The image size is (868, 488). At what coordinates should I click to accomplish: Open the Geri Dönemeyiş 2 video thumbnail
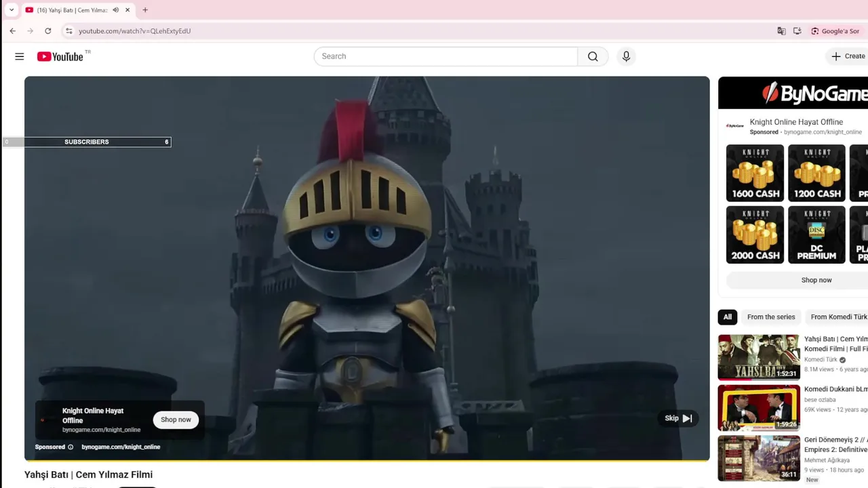coord(759,458)
